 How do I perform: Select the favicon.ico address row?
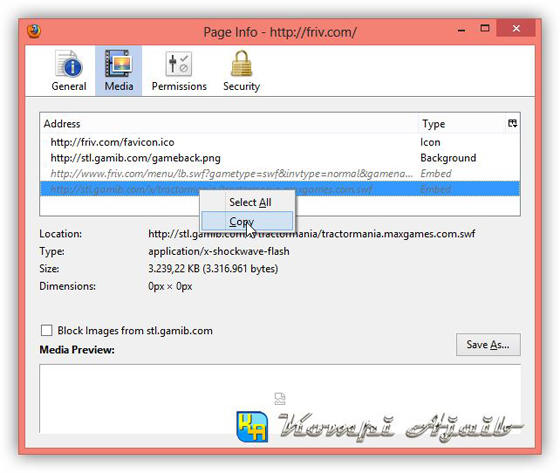[280, 142]
